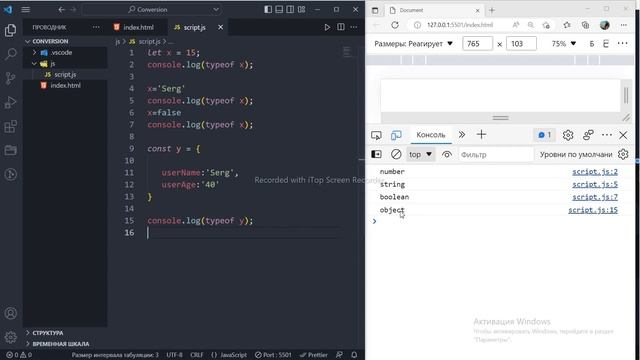Open Run and Debug view
Viewport: 640px width, 360px height.
pos(11,102)
